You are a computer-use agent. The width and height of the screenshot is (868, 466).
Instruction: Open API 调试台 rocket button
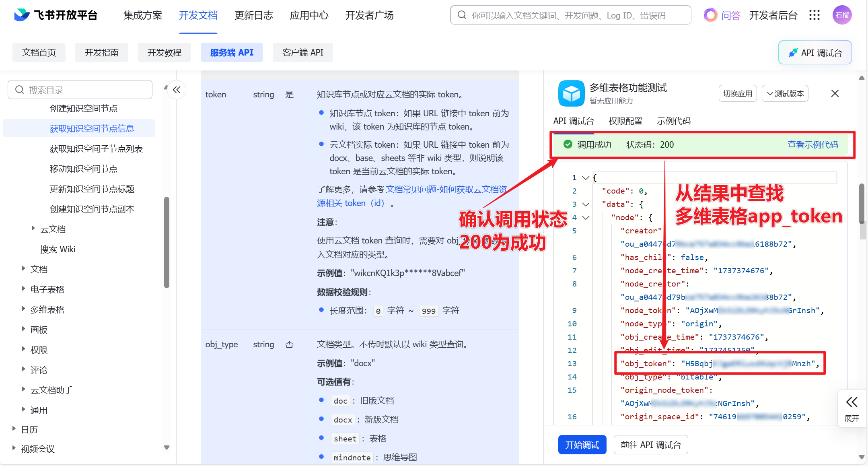click(815, 53)
